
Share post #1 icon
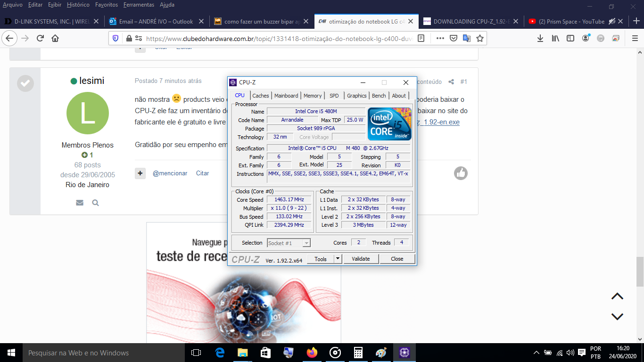pyautogui.click(x=451, y=82)
